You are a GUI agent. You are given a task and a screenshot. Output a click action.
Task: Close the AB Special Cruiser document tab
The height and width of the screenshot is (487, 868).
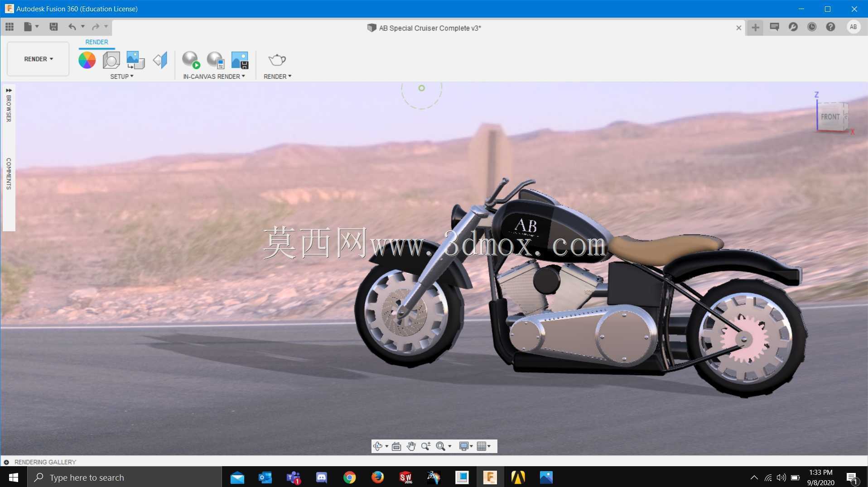(x=739, y=28)
